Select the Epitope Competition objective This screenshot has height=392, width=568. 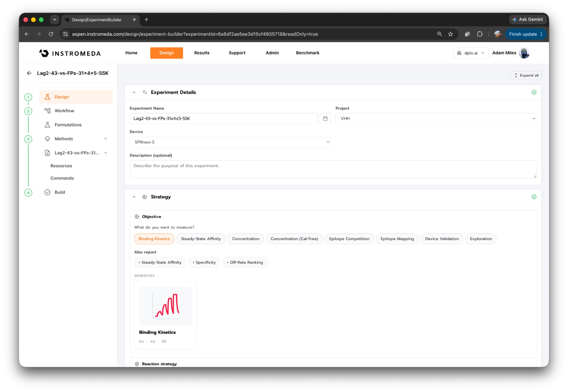click(x=349, y=239)
